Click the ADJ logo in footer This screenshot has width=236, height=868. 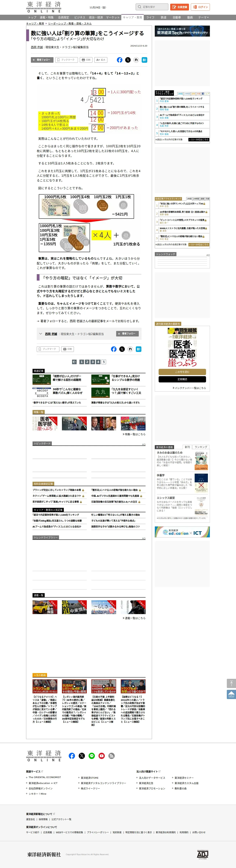tap(202, 855)
